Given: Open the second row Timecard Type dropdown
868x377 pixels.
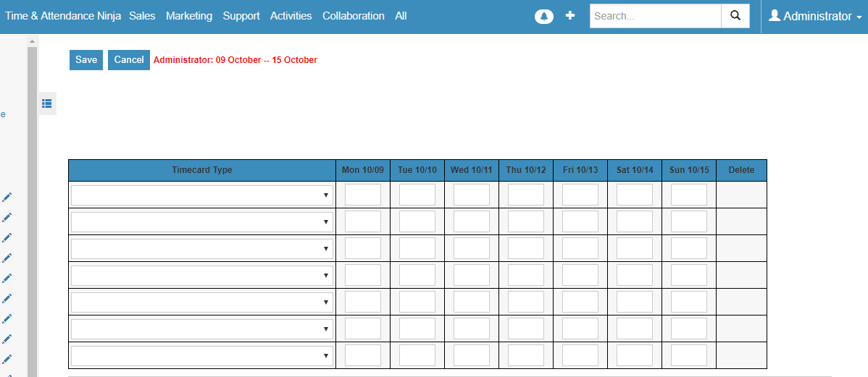Looking at the screenshot, I should (202, 221).
